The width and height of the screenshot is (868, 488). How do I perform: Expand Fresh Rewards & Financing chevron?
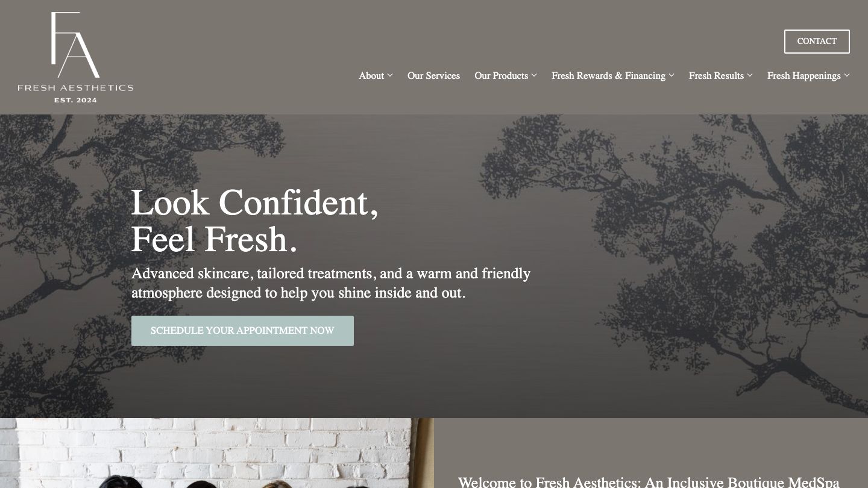pyautogui.click(x=671, y=75)
